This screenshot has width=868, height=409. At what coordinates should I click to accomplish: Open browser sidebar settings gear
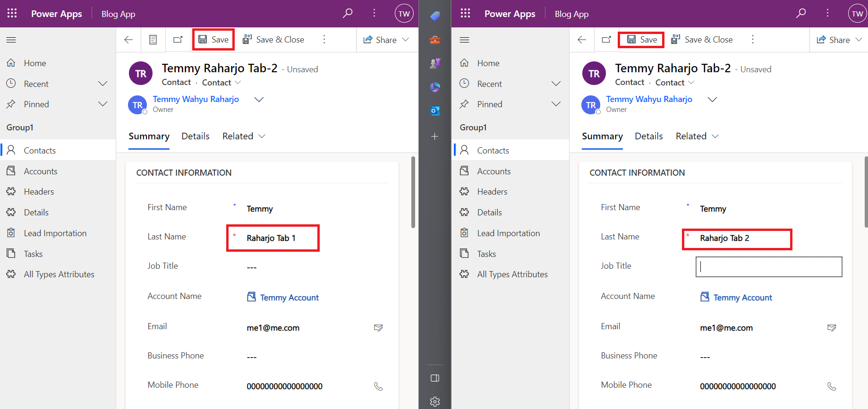(435, 401)
